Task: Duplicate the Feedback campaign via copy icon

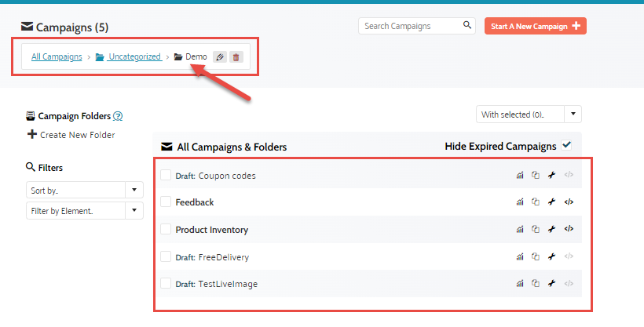Action: coord(536,202)
